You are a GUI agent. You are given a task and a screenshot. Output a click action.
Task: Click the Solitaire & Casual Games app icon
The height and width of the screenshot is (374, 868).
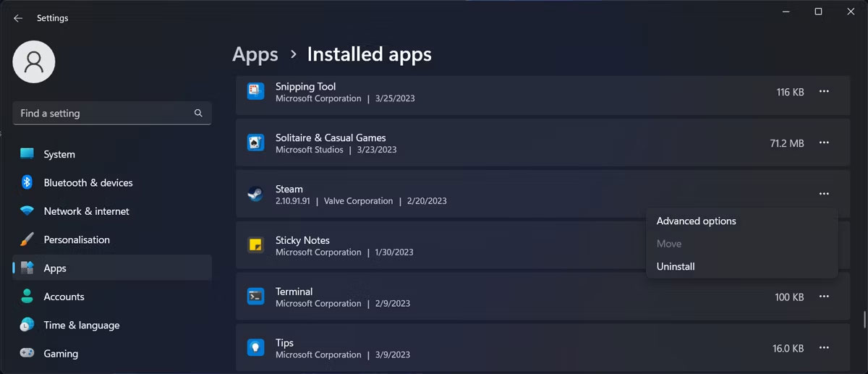pyautogui.click(x=255, y=143)
